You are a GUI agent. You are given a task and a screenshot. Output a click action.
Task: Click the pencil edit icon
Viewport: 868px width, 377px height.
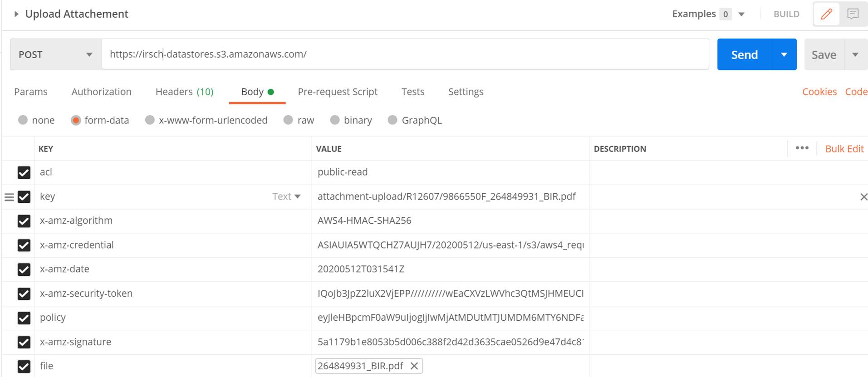pyautogui.click(x=826, y=14)
